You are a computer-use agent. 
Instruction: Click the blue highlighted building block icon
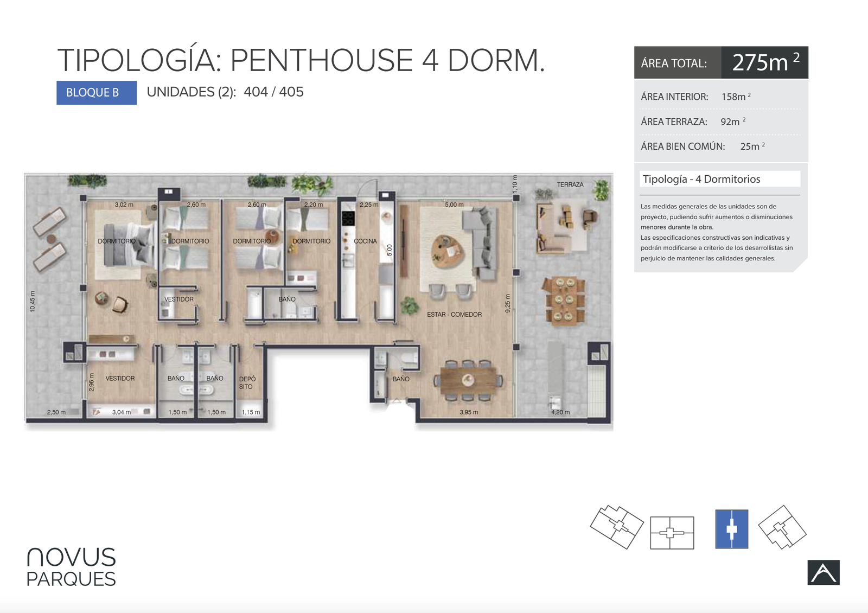tap(731, 529)
